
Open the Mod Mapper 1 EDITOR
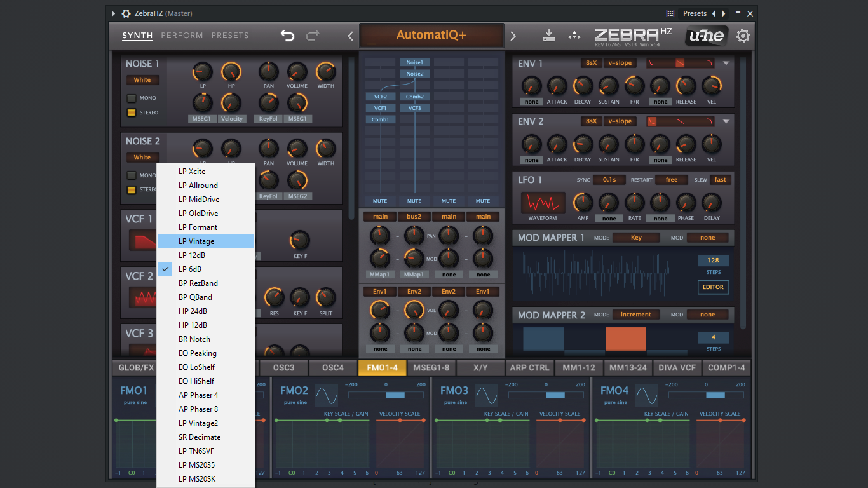tap(713, 287)
